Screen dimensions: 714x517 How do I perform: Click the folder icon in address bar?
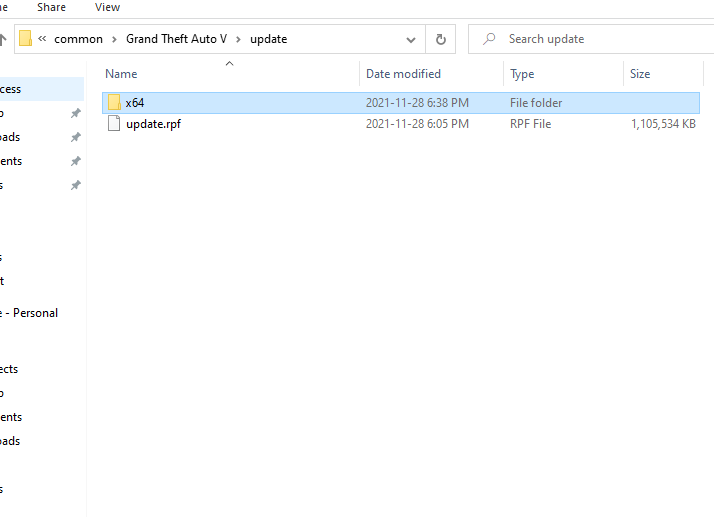click(x=26, y=39)
